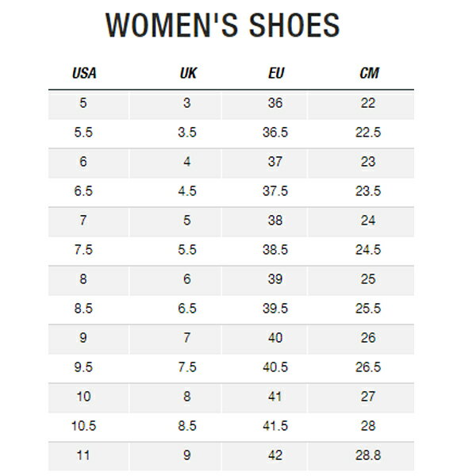The width and height of the screenshot is (476, 476).
Task: Click the WOMEN'S SHOES title
Action: coord(222,25)
